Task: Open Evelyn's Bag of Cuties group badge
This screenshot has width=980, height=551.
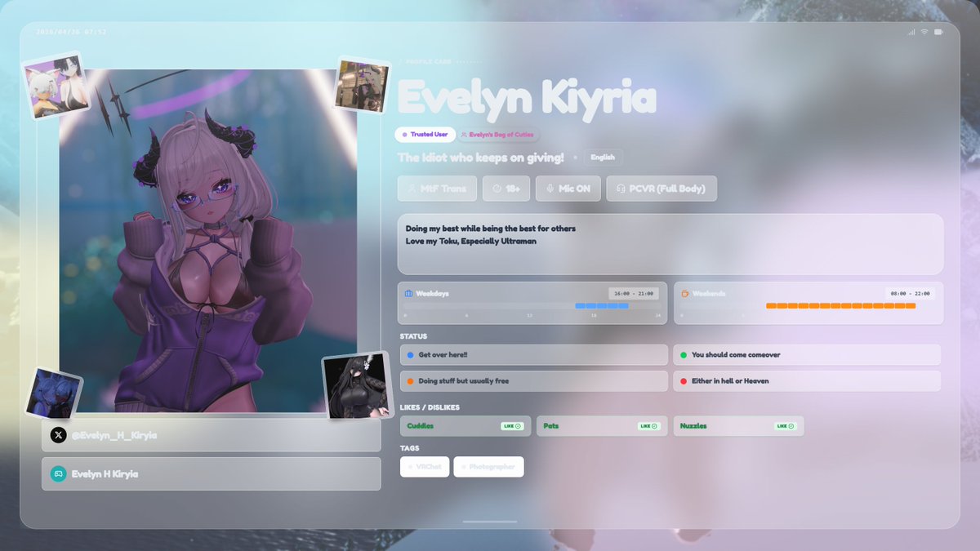Action: (497, 135)
